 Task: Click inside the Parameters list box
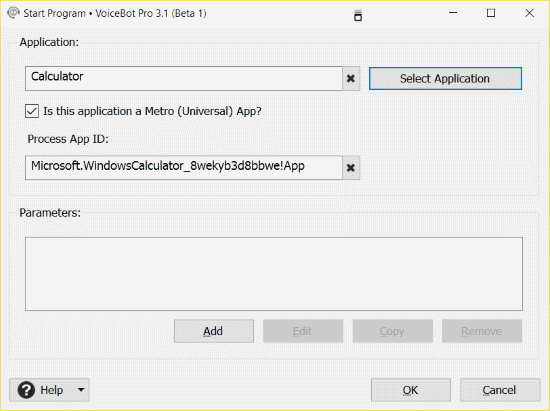click(x=274, y=274)
